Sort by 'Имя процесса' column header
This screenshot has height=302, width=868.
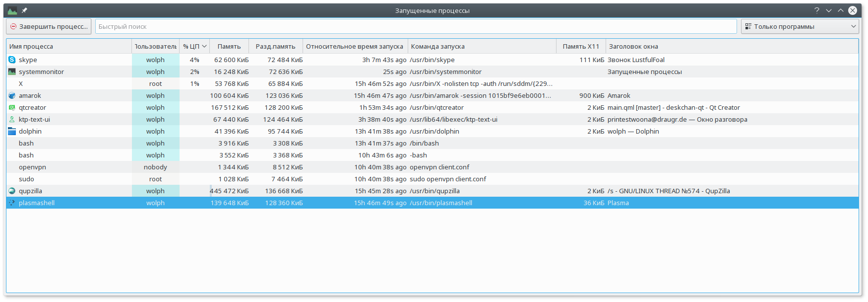click(69, 46)
